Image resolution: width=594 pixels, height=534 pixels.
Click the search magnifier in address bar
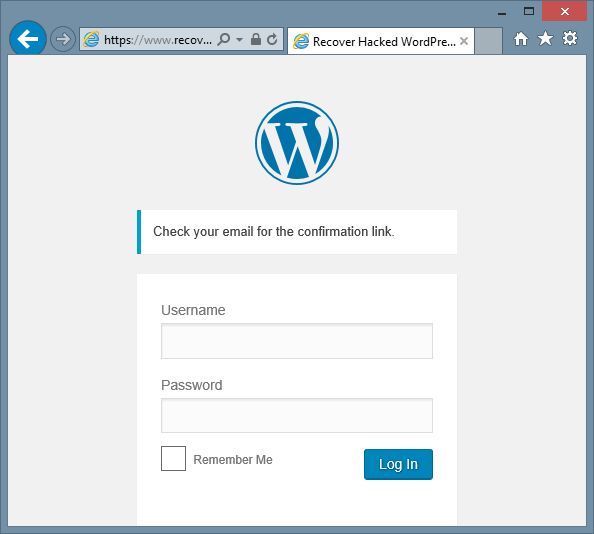pos(224,39)
